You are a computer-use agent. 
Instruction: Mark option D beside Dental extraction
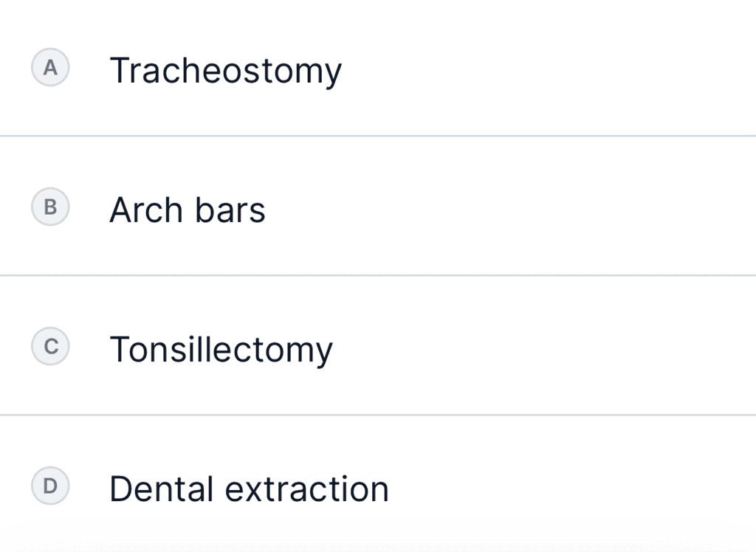tap(50, 486)
